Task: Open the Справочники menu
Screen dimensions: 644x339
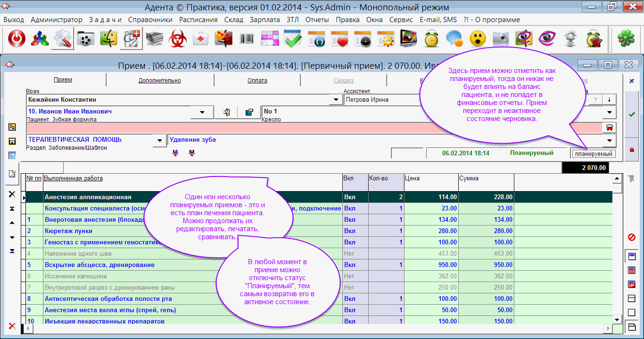Action: (150, 20)
